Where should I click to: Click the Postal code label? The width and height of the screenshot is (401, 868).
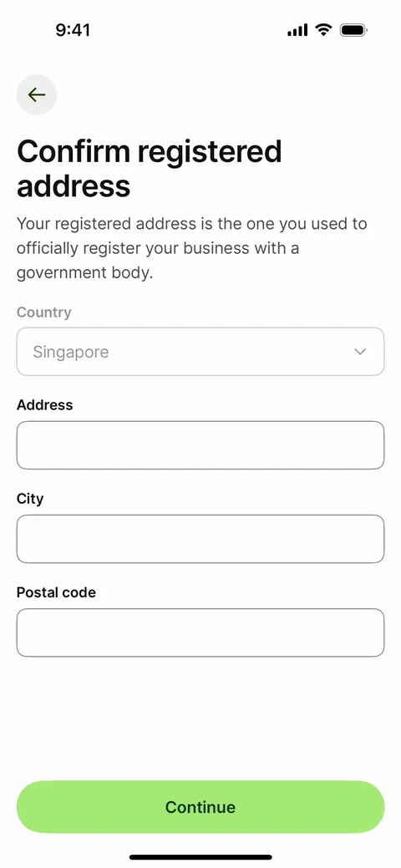point(56,592)
